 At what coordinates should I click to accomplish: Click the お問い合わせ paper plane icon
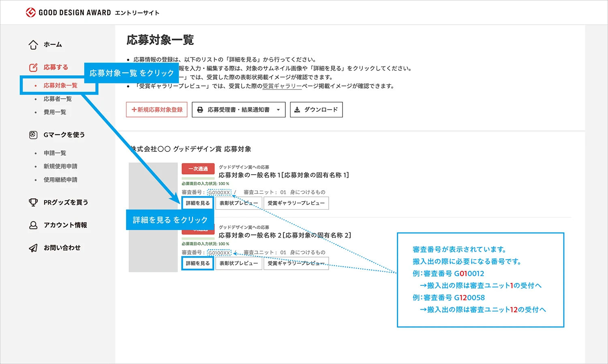[x=33, y=248]
